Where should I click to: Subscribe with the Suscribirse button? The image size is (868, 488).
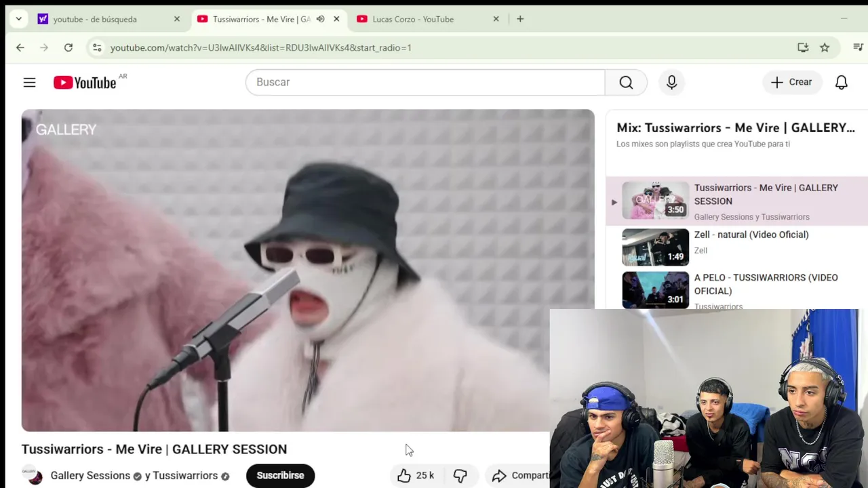[280, 476]
